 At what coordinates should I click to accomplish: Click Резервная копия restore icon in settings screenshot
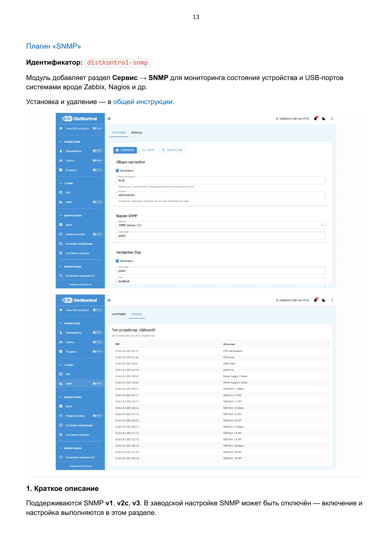click(61, 234)
